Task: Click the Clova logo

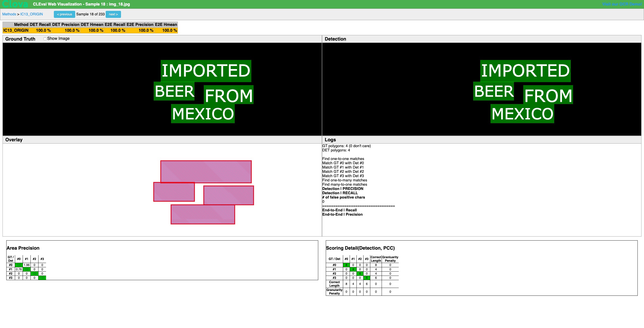Action: 15,4
